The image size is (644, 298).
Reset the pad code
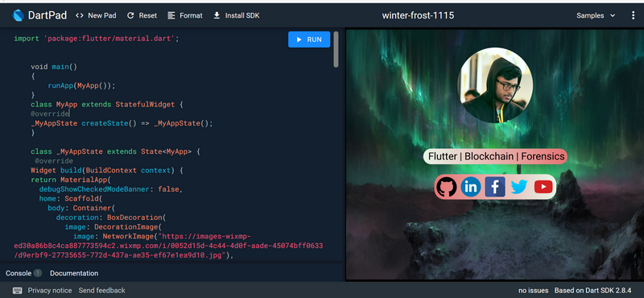(142, 15)
